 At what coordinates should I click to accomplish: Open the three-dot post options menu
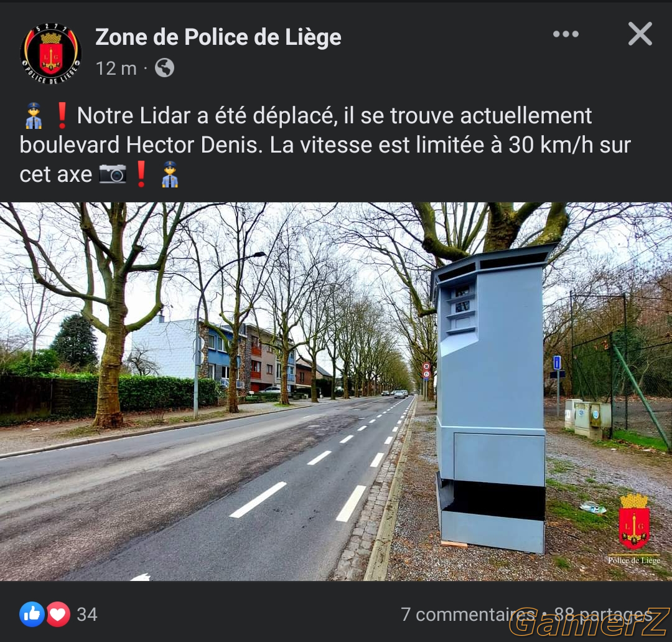coord(566,34)
